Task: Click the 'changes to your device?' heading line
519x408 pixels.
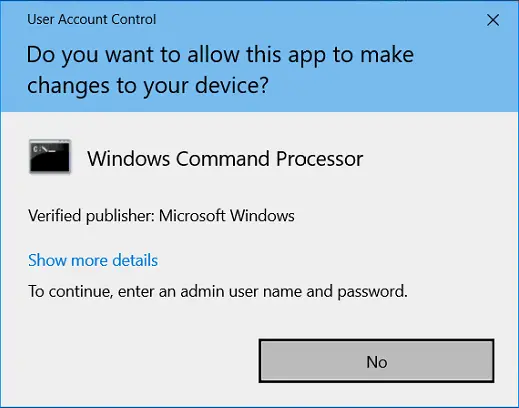Action: 148,86
